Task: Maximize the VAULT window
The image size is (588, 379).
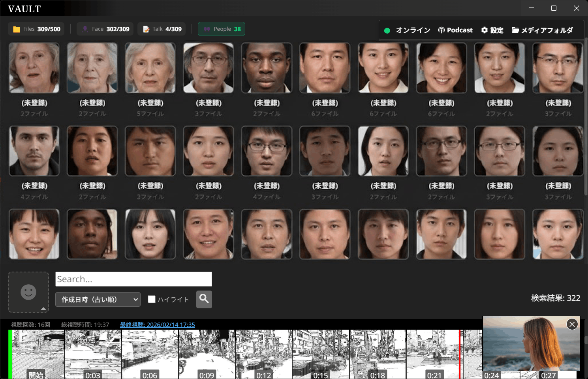Action: [554, 8]
